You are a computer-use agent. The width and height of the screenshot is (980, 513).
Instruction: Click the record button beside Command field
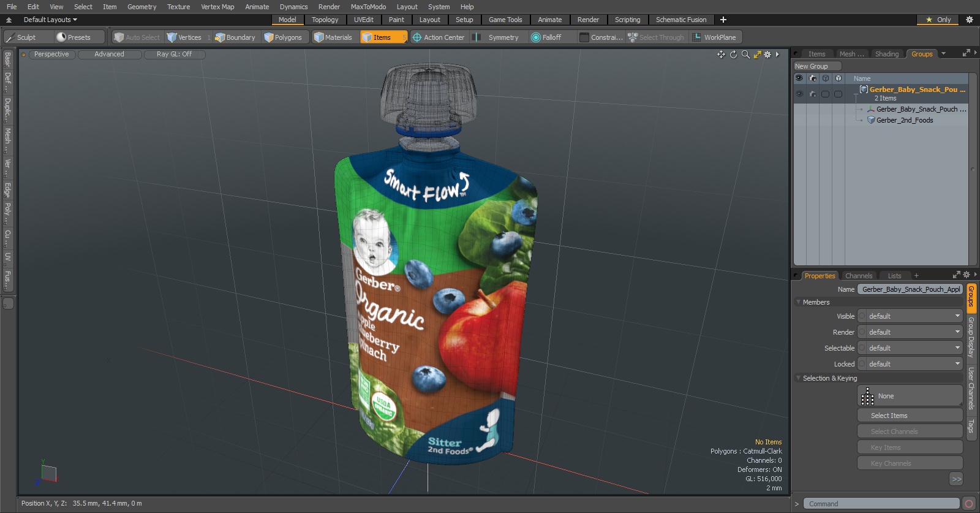969,504
